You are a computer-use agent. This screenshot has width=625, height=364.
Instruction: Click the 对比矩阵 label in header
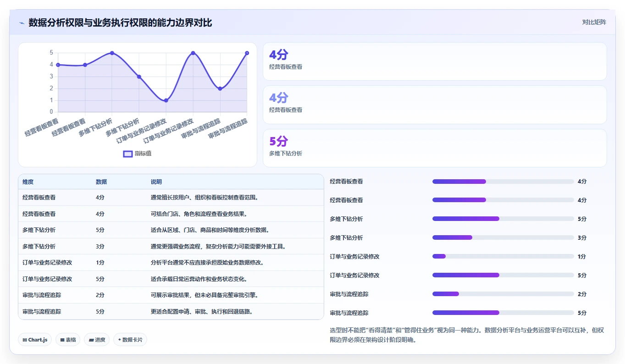point(594,22)
